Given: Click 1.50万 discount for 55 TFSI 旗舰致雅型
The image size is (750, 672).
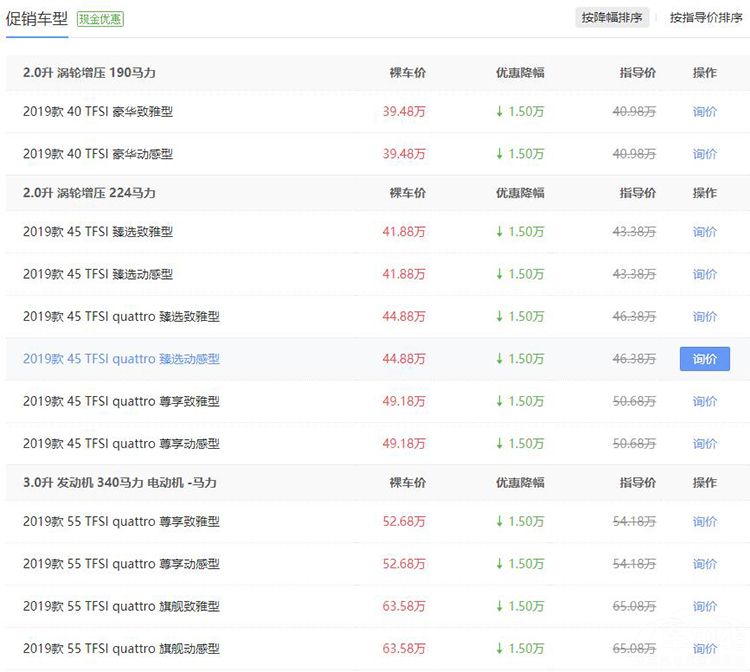Looking at the screenshot, I should [x=520, y=606].
